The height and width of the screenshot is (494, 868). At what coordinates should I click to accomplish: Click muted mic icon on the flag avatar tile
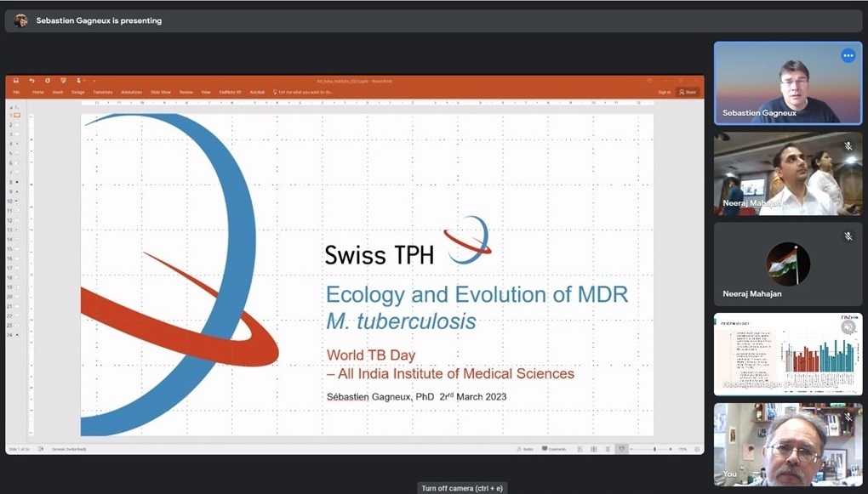click(848, 236)
